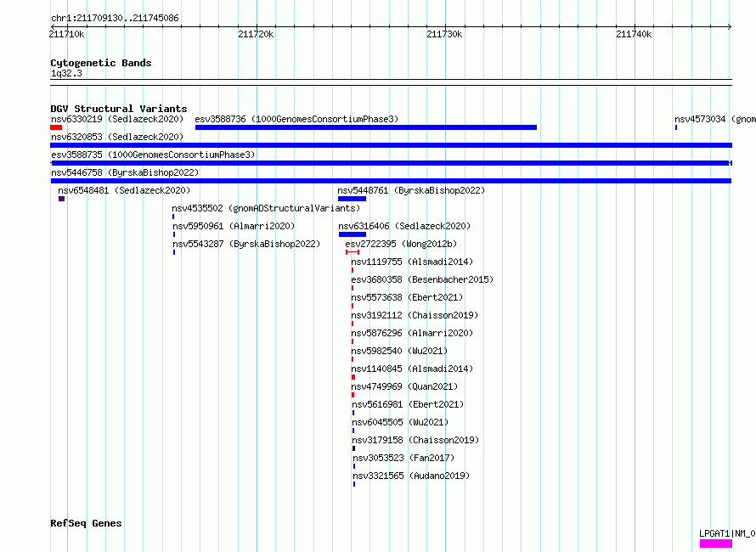The height and width of the screenshot is (552, 756).
Task: Click the chr1:211709130..211745086 coordinates text
Action: pyautogui.click(x=115, y=18)
